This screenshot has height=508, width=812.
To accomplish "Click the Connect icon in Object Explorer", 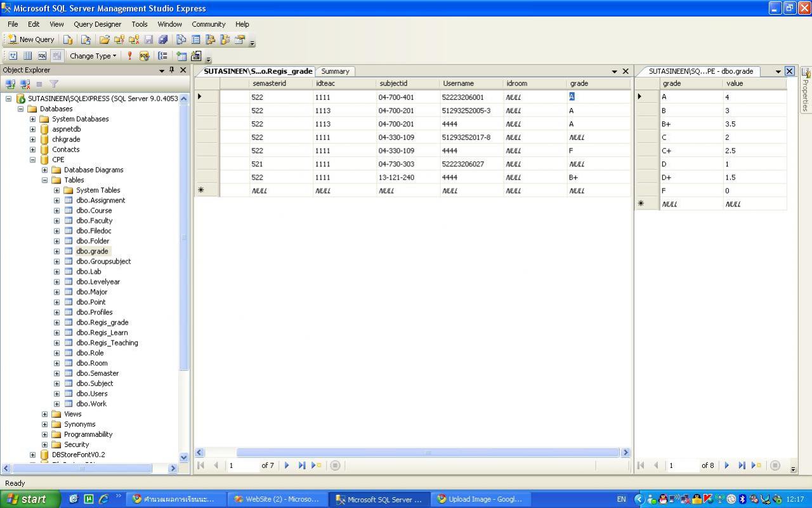I will [10, 84].
